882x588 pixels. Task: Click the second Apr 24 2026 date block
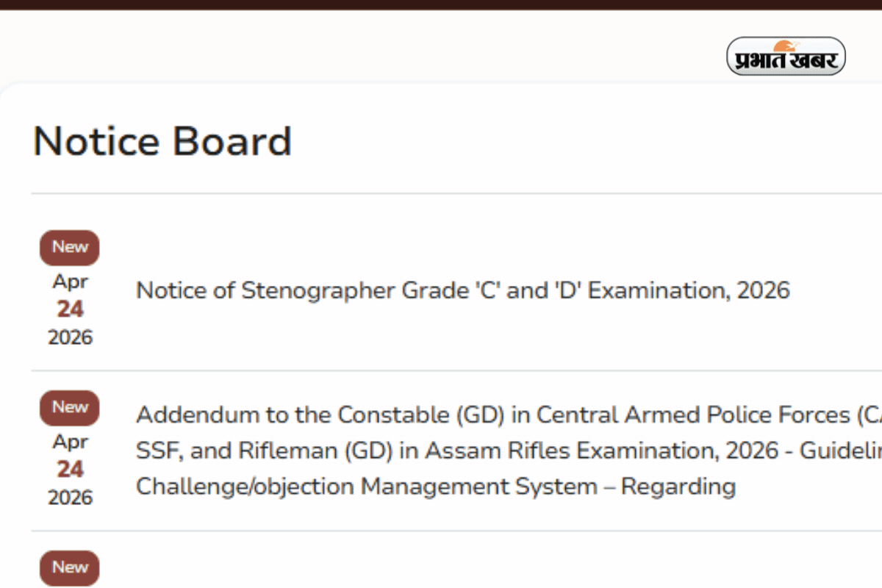(69, 469)
